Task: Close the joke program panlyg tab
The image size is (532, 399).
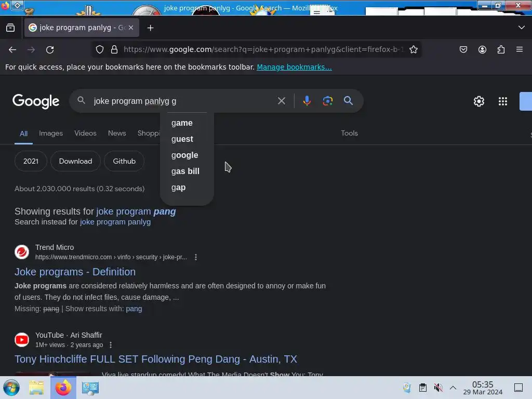Action: [x=131, y=28]
